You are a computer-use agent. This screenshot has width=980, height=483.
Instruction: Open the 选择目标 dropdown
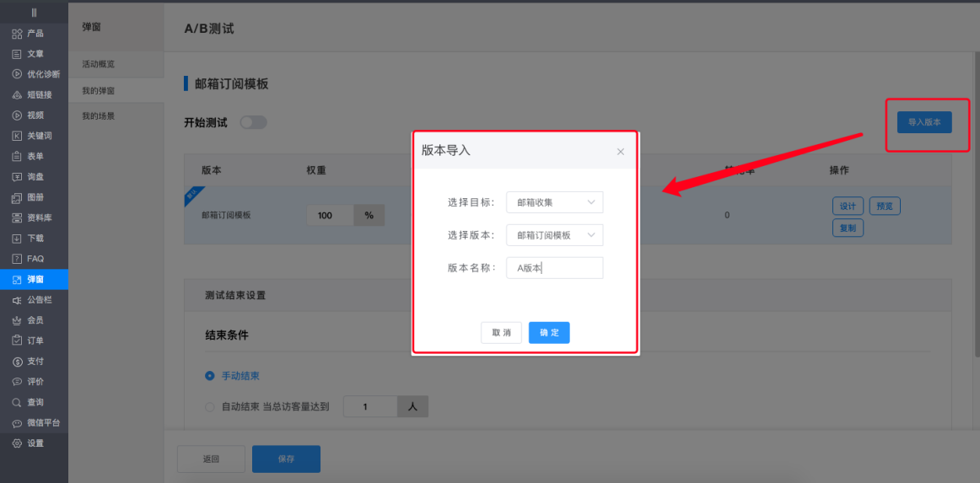(x=555, y=202)
